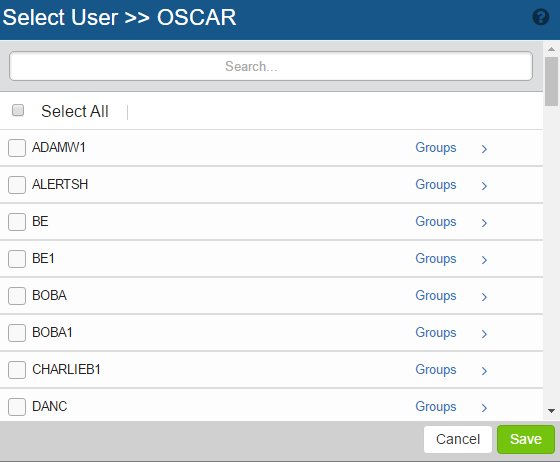
Task: Select the BE1 user checkbox
Action: click(17, 258)
